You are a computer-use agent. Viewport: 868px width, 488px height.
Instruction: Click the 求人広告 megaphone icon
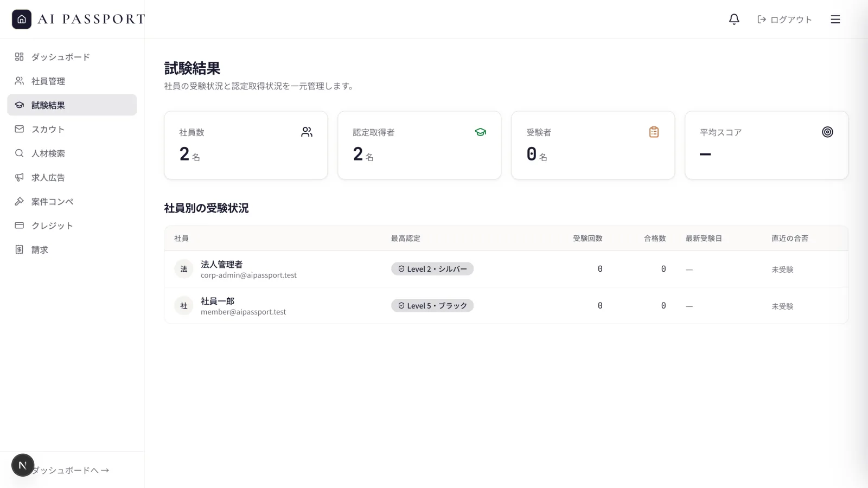pos(20,177)
